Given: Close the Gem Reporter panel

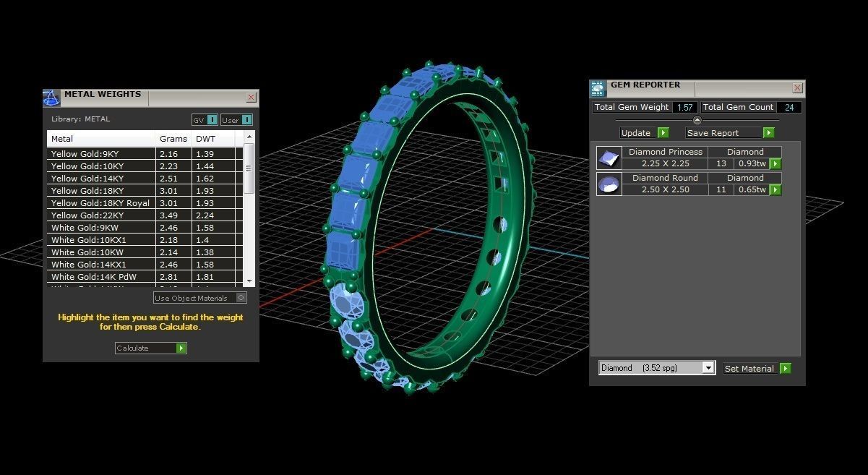Looking at the screenshot, I should coord(797,88).
